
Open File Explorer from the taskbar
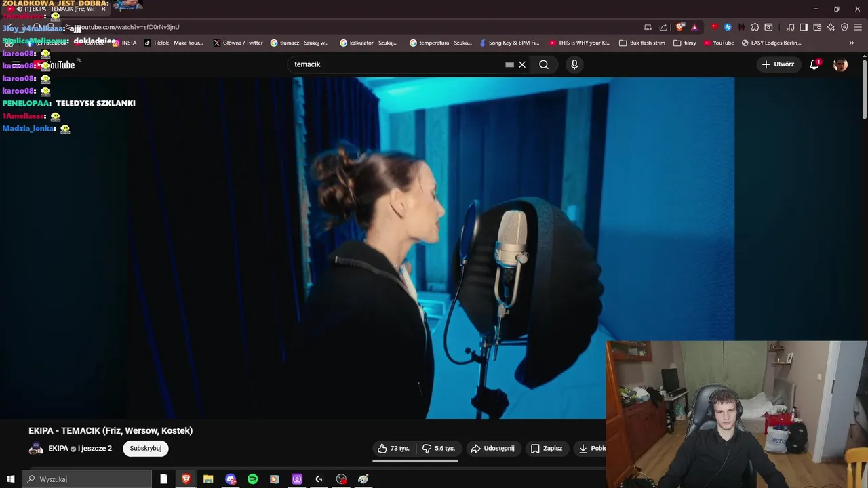(x=208, y=479)
